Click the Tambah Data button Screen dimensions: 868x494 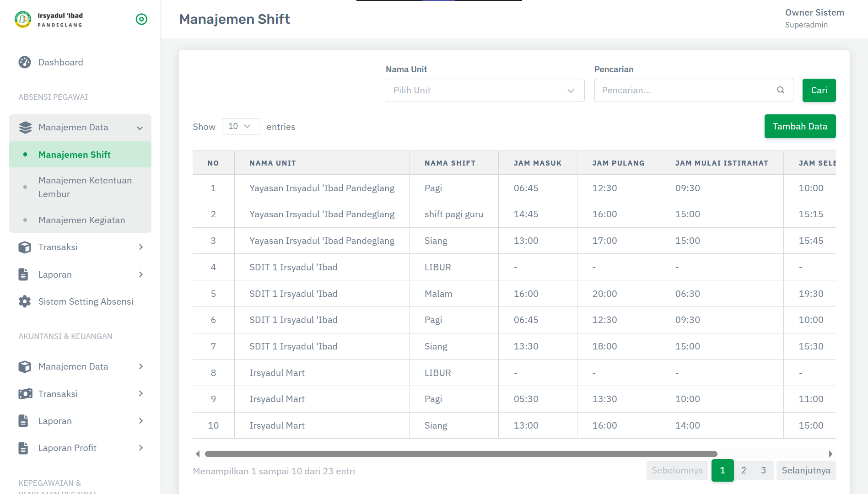[x=800, y=126]
